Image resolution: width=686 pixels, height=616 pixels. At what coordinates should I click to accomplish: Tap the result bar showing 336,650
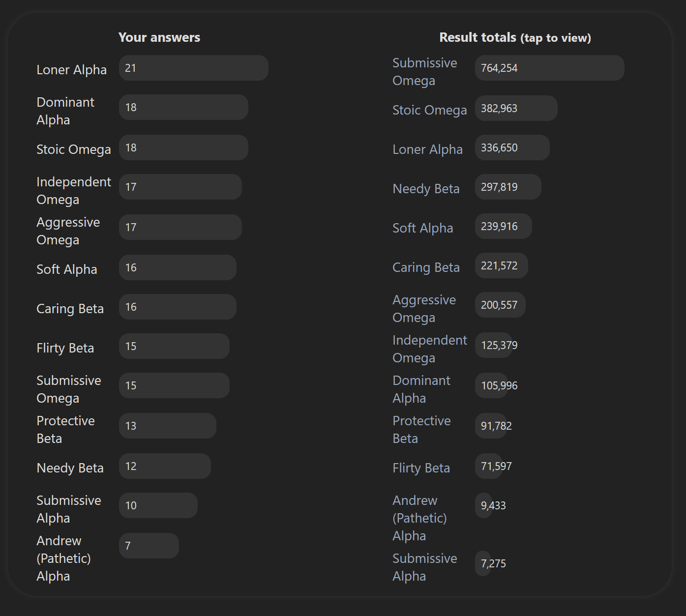pyautogui.click(x=512, y=147)
